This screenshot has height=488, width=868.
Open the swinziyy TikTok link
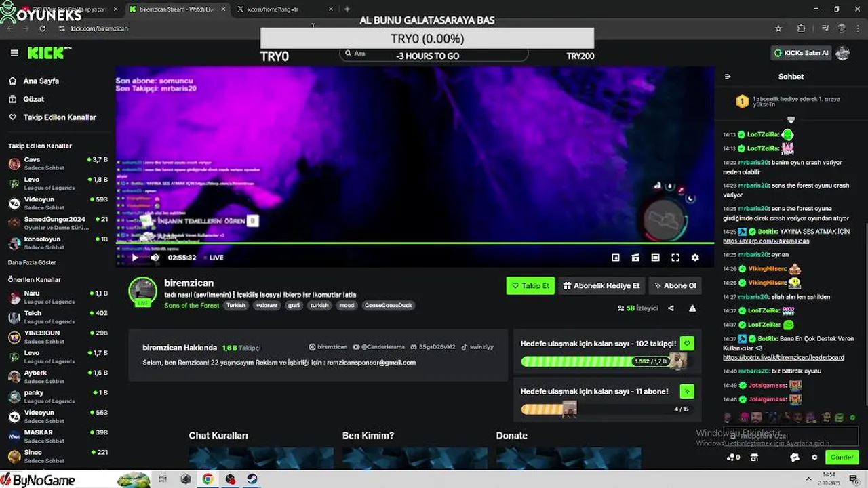pyautogui.click(x=477, y=347)
